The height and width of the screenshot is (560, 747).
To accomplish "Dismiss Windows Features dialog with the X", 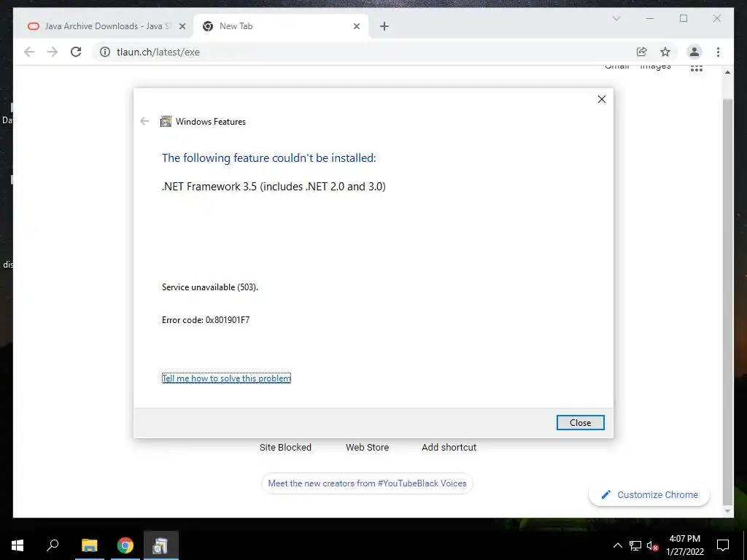I will coord(602,99).
